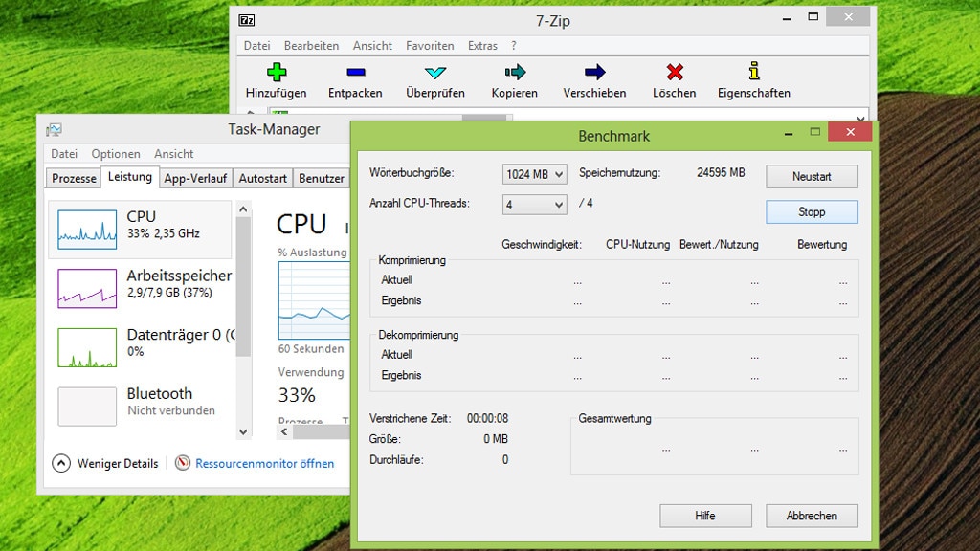
Task: Open the Ansicht menu in 7-Zip
Action: (372, 46)
